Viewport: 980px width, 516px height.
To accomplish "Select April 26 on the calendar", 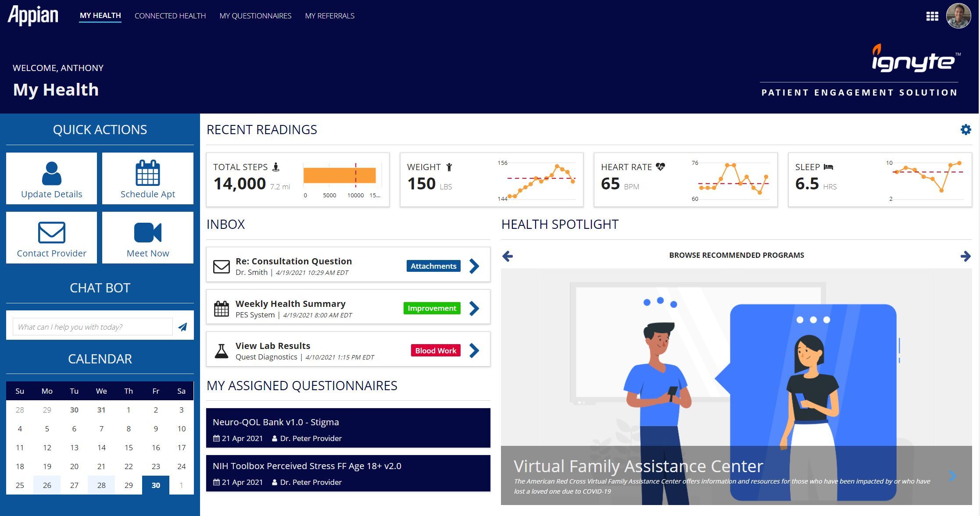I will pyautogui.click(x=47, y=485).
